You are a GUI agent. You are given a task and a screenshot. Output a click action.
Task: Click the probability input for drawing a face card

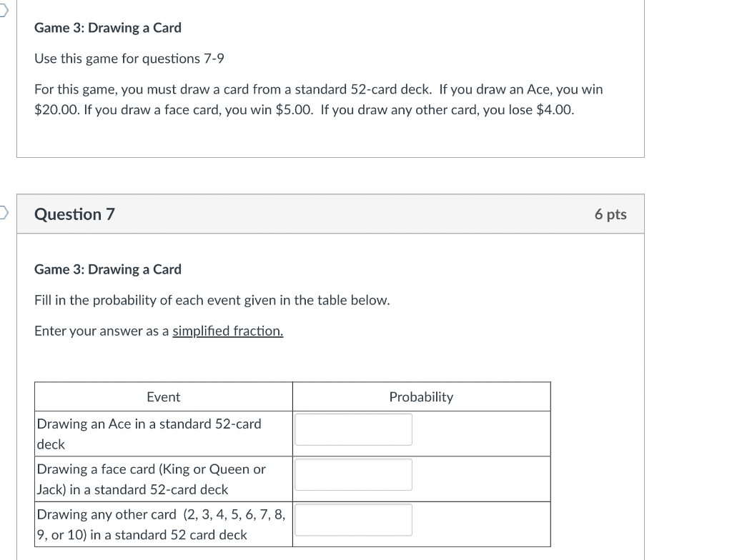click(353, 474)
